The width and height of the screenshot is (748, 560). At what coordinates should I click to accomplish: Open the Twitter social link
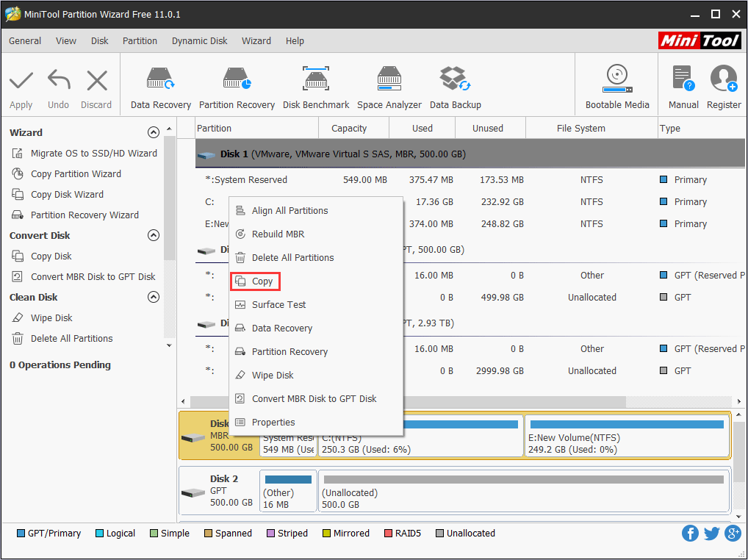click(711, 533)
